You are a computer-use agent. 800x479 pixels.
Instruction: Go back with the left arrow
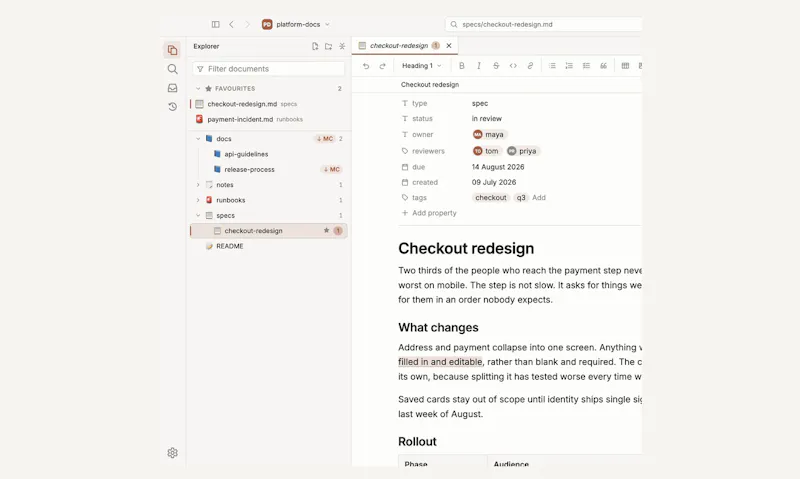click(x=231, y=24)
